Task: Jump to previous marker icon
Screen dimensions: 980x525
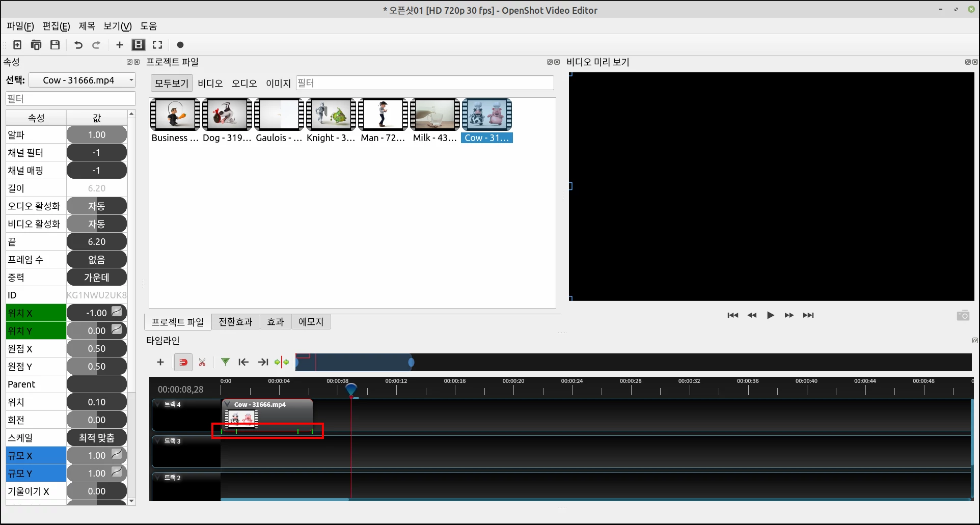Action: [x=243, y=362]
